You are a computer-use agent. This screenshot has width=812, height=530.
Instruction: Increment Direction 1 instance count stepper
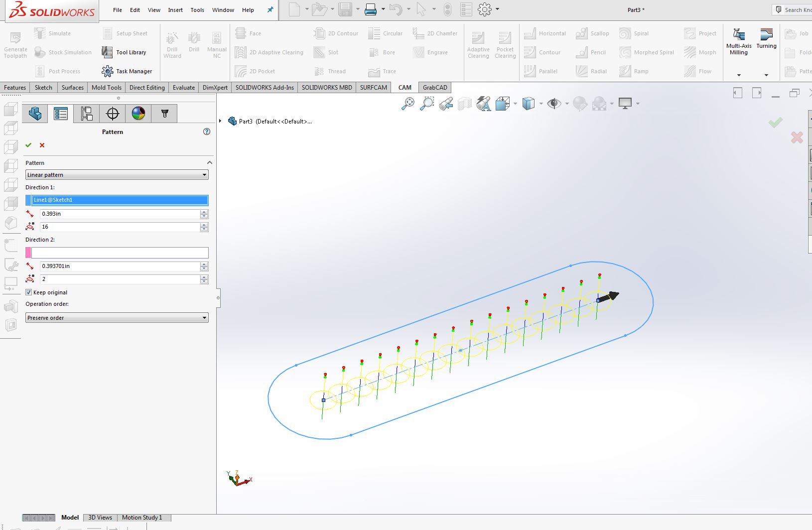point(204,225)
